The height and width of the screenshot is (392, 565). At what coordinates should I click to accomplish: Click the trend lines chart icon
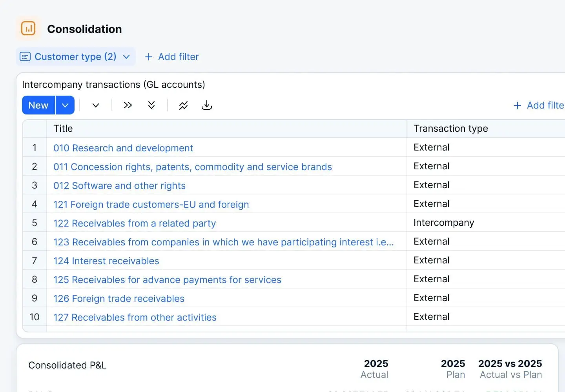[x=183, y=105]
